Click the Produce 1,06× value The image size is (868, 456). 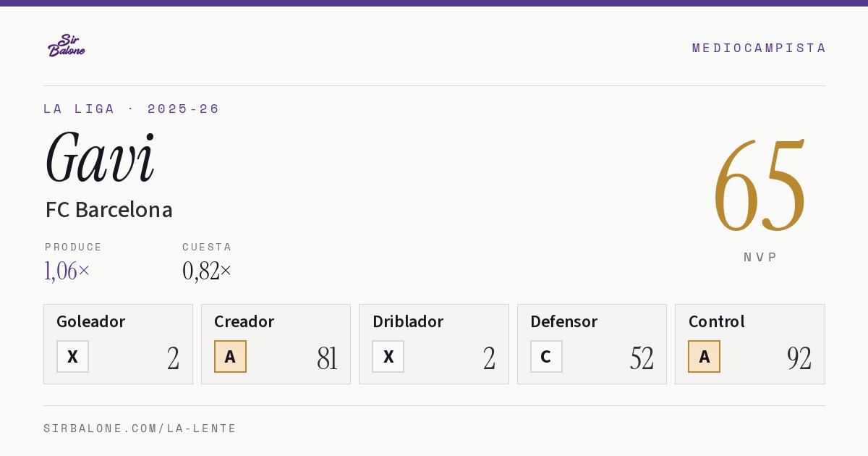click(x=67, y=271)
